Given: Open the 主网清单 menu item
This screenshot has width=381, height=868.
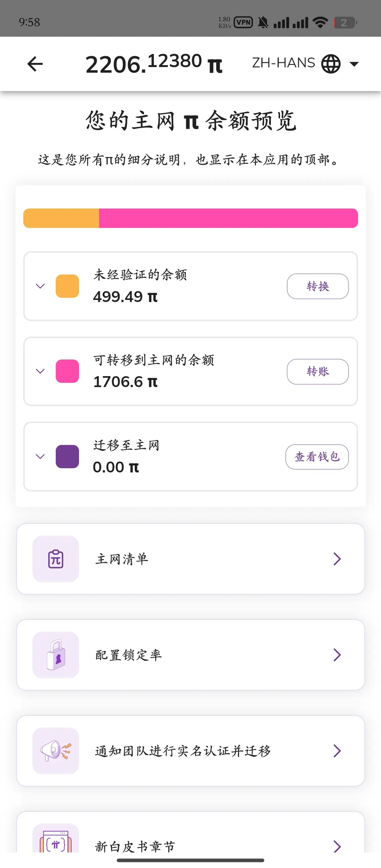Looking at the screenshot, I should tap(190, 559).
